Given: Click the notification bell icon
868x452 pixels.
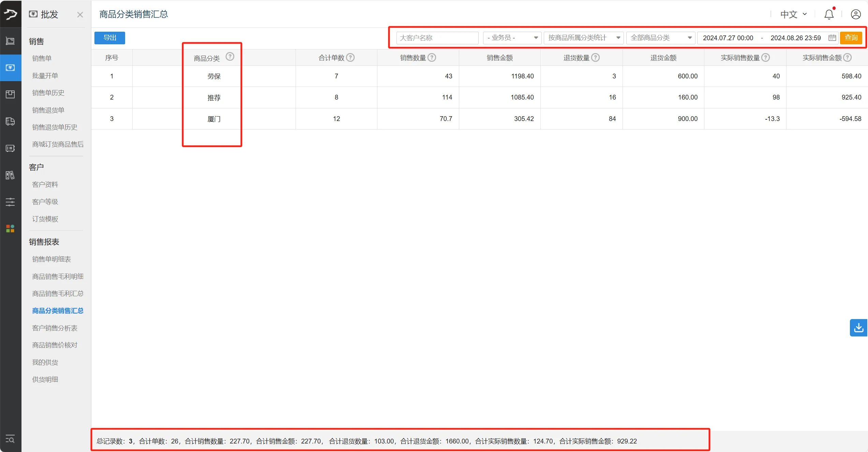Looking at the screenshot, I should coord(829,14).
